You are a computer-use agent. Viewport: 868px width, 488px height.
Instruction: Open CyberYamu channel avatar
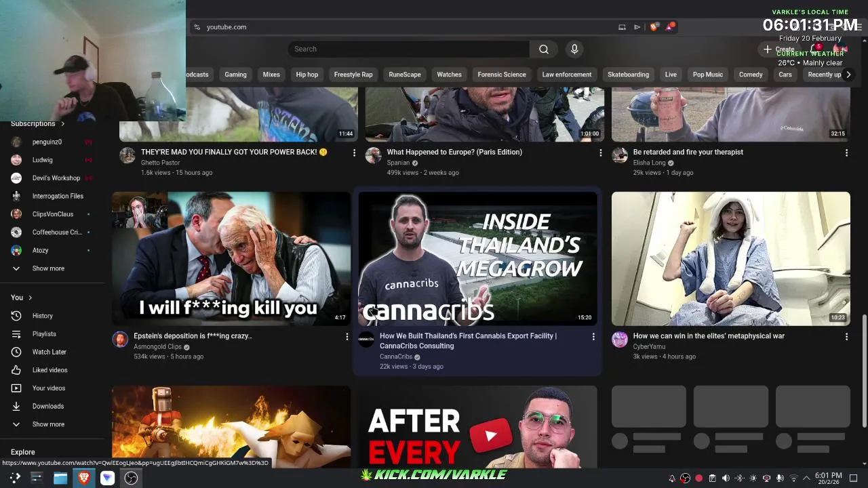point(620,340)
